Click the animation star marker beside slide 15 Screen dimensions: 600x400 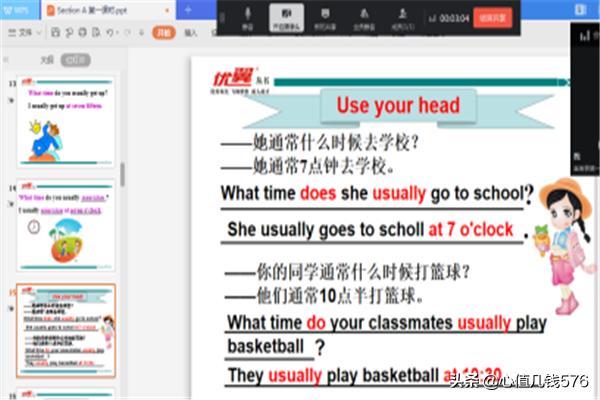click(x=11, y=309)
